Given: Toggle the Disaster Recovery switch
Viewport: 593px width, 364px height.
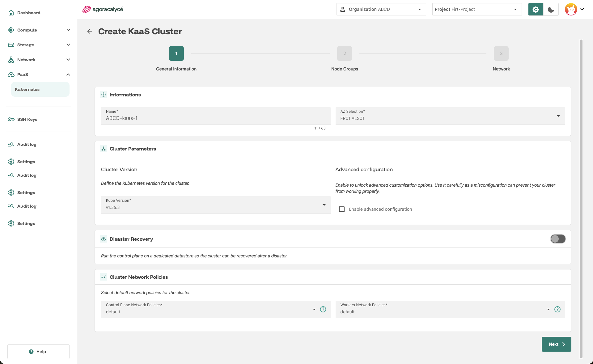Looking at the screenshot, I should click(558, 239).
